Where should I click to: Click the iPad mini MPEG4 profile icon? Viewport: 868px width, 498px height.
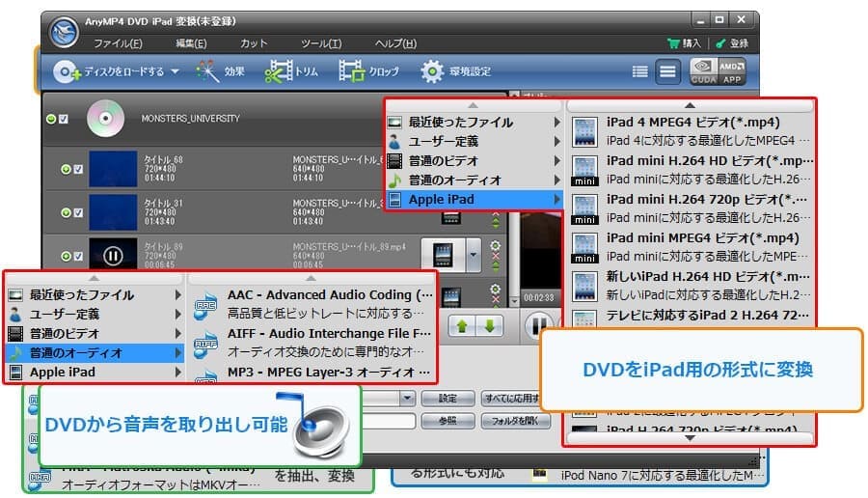584,248
